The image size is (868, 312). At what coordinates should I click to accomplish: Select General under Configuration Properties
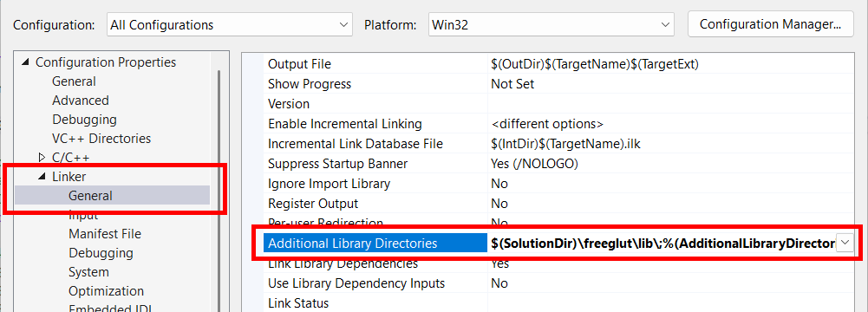74,81
